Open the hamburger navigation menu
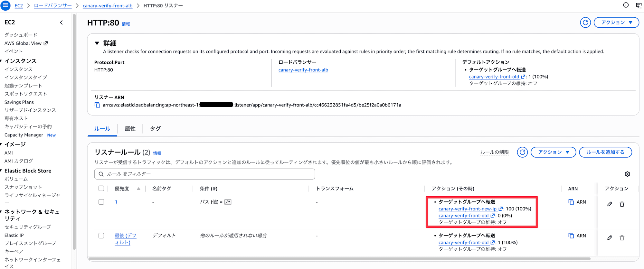This screenshot has height=269, width=644. coord(5,5)
